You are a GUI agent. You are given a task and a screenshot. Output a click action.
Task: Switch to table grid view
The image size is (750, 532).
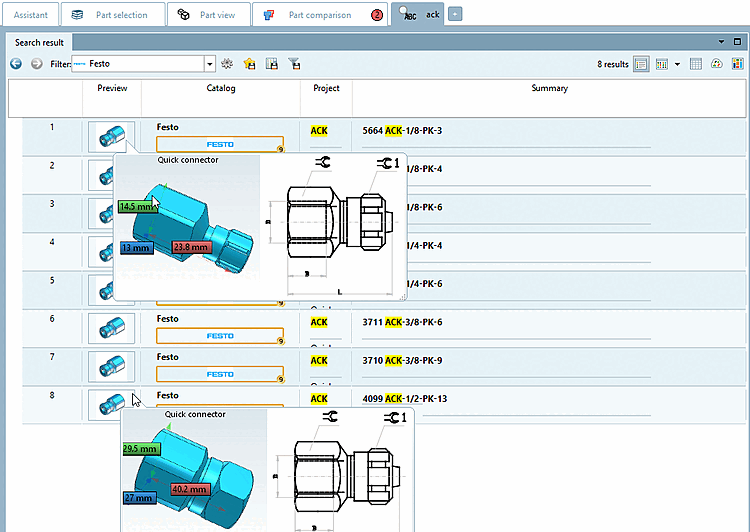point(696,64)
